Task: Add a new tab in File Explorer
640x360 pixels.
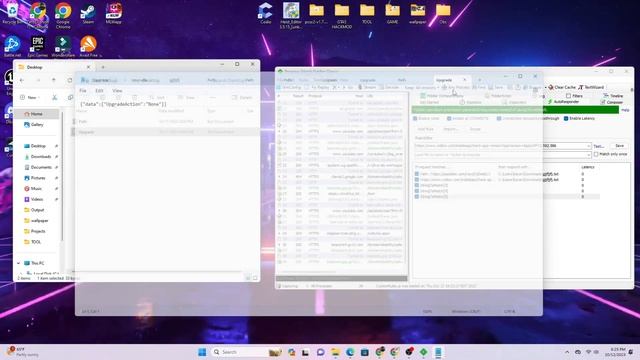Action: tap(103, 67)
